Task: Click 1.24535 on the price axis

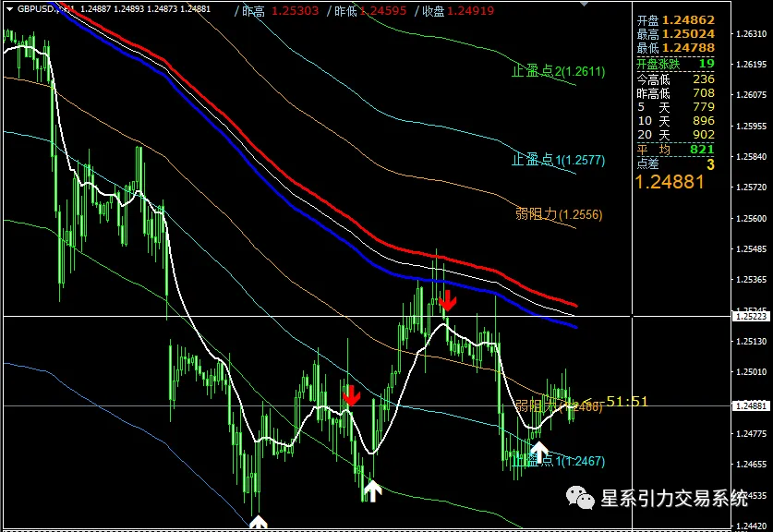Action: 752,495
